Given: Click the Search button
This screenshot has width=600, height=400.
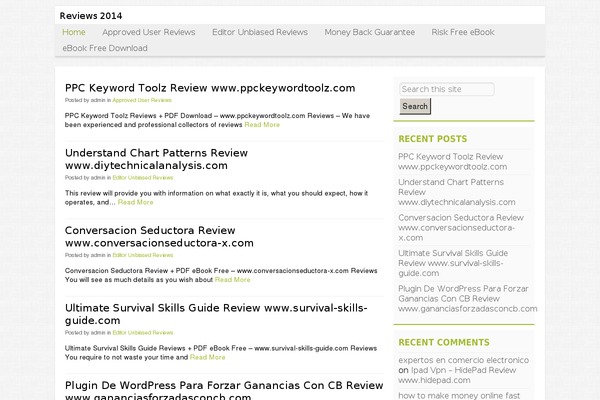Looking at the screenshot, I should 415,106.
